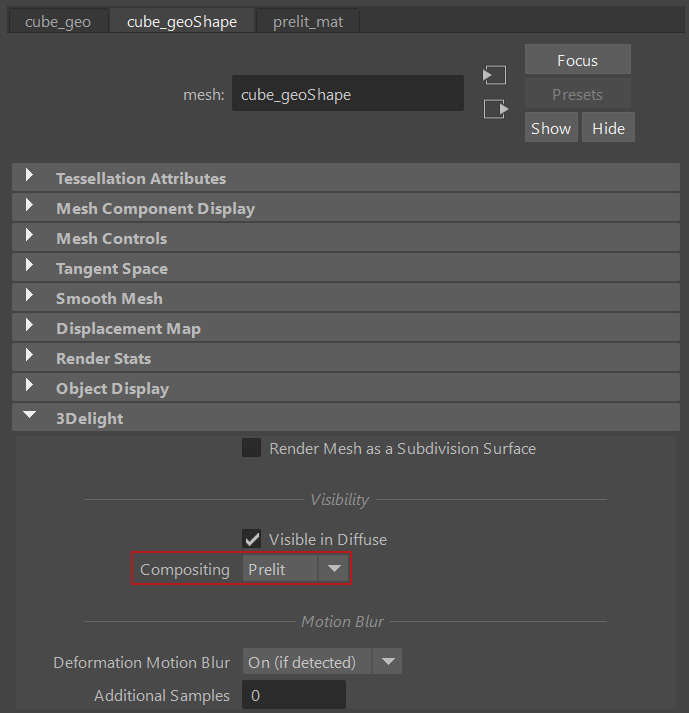Click the output connection icon below input icon
The height and width of the screenshot is (713, 689).
[494, 109]
